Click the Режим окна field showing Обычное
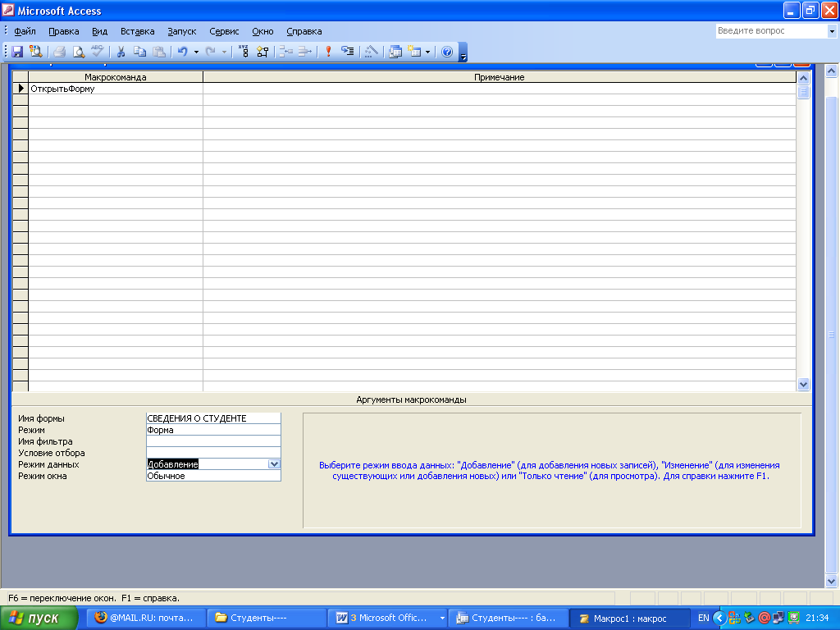This screenshot has height=630, width=840. pyautogui.click(x=213, y=476)
